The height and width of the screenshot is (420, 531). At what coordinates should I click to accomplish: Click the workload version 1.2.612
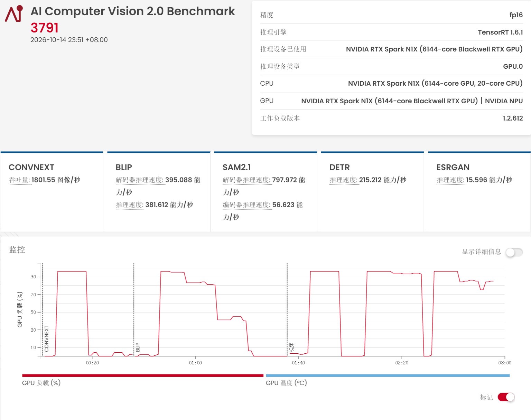point(513,118)
